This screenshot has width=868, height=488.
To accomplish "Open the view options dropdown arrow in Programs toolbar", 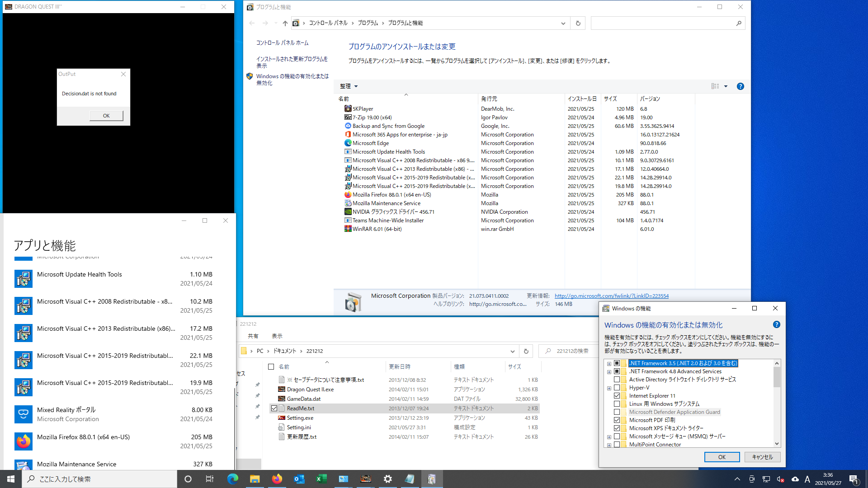I will [x=726, y=86].
